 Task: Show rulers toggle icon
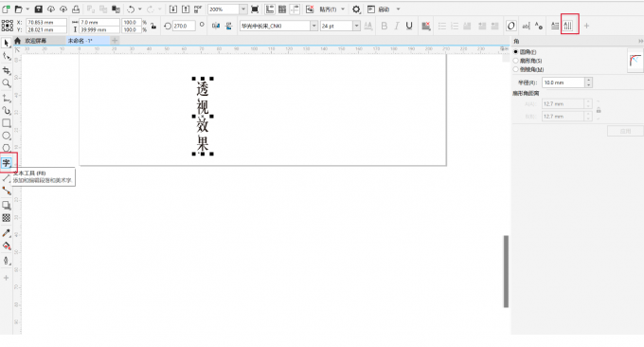pyautogui.click(x=270, y=9)
